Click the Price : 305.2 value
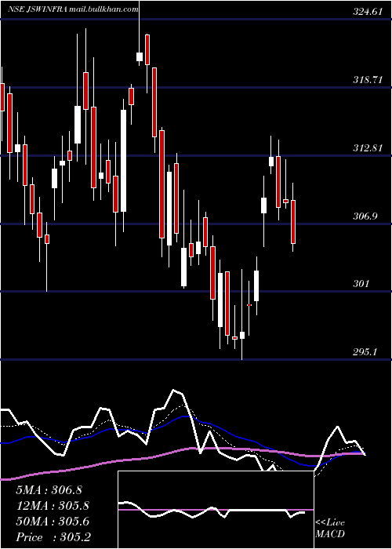This screenshot has width=392, height=549. [53, 537]
